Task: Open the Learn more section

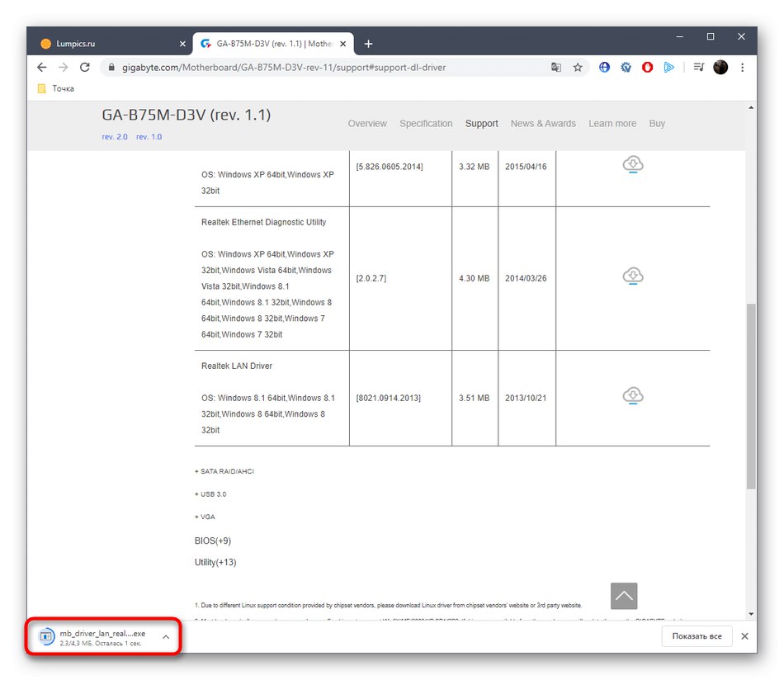Action: pos(612,124)
